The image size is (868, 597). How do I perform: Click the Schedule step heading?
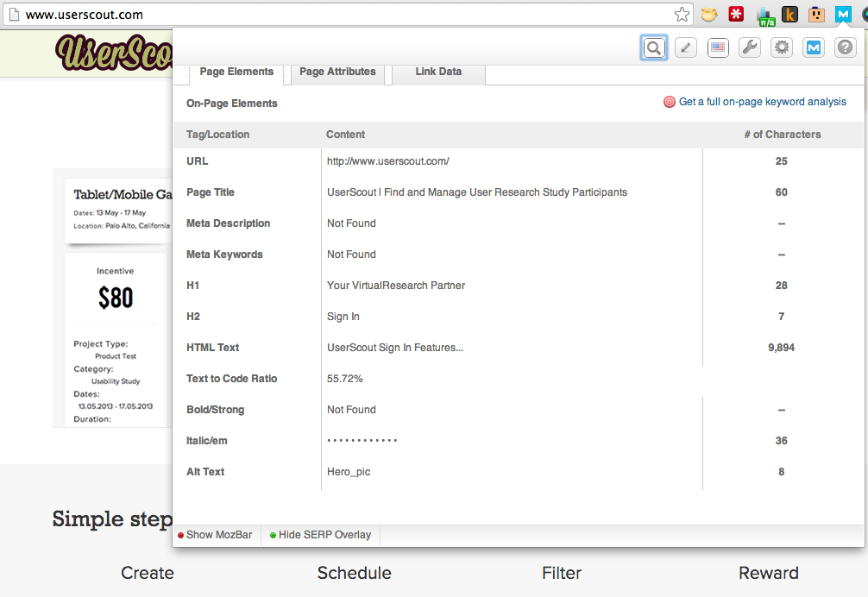355,573
